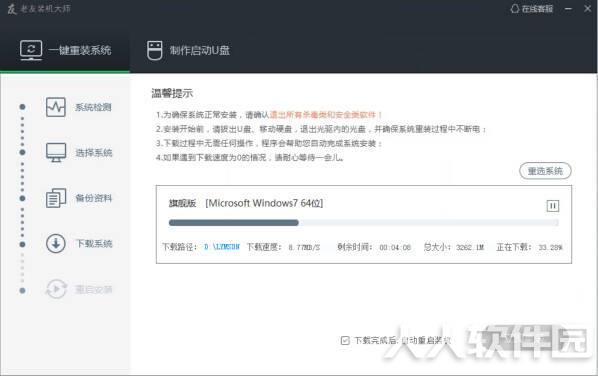This screenshot has height=376, width=598.
Task: Click the 重选系统 button
Action: (545, 171)
